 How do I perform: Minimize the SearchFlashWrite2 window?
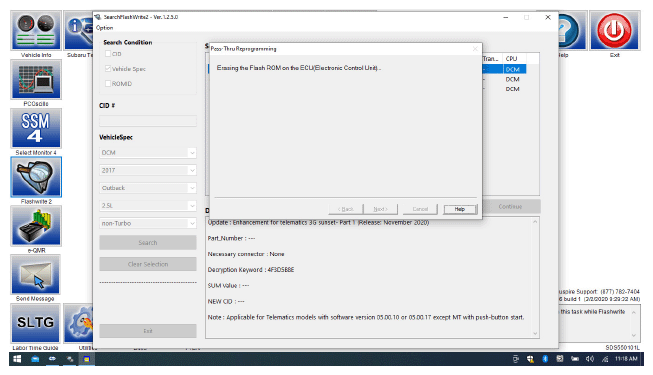click(x=506, y=18)
